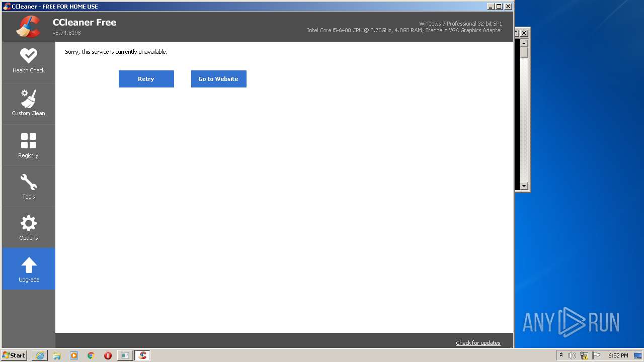Click the CCleaner logo in the header
644x362 pixels.
tap(28, 27)
